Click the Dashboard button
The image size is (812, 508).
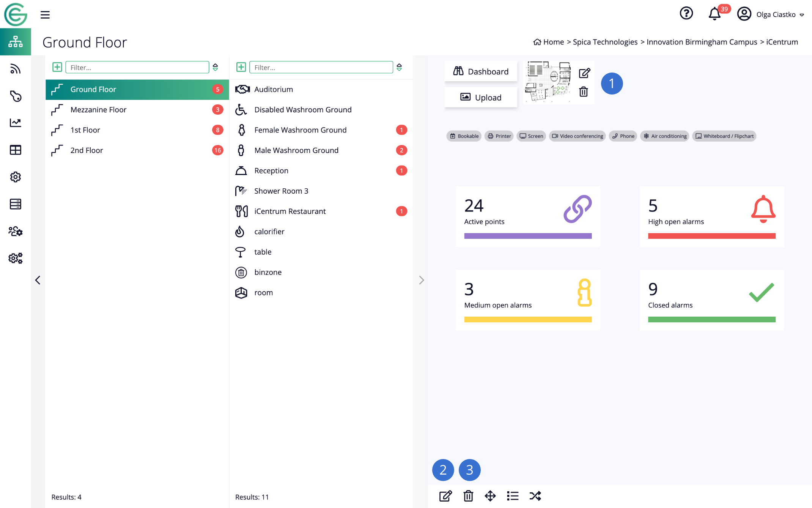(x=481, y=71)
